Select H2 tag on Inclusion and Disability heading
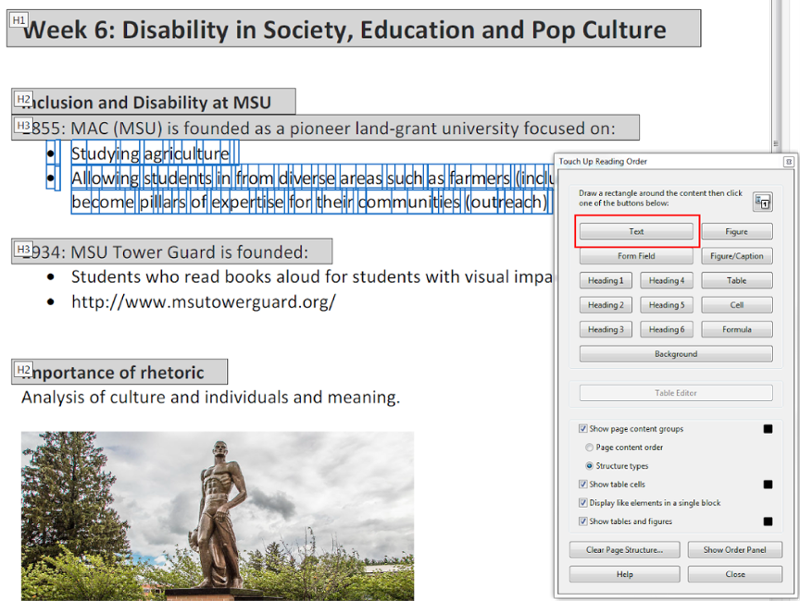Viewport: 800px width, 601px height. 23,98
